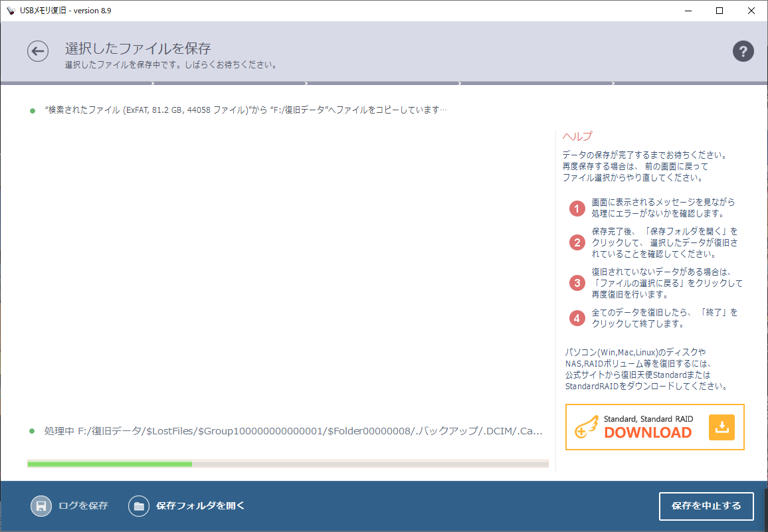Click the file copy progress bar
Viewport: 768px width, 532px height.
[288, 464]
